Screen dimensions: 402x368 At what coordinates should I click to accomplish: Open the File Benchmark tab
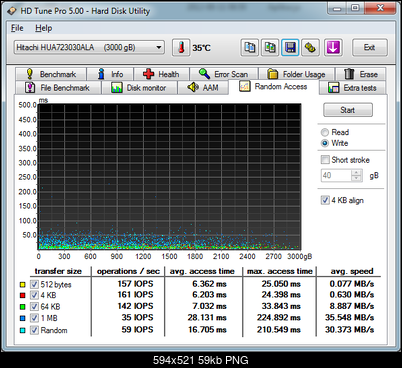pos(58,88)
